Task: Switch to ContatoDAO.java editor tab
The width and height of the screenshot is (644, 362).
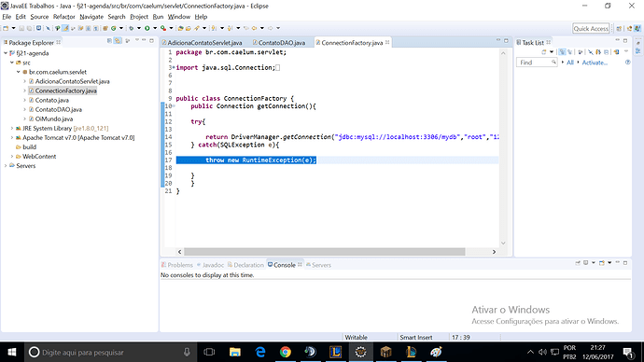Action: tap(279, 42)
